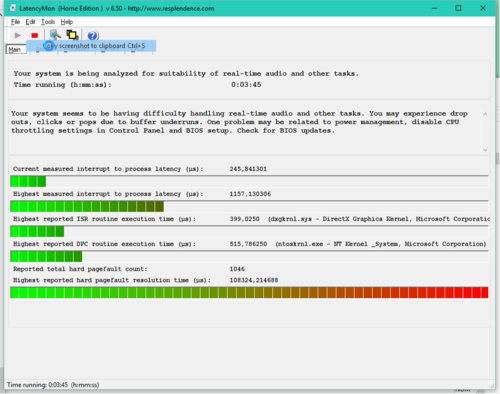Click scroll-up arrow in the report text box

click(485, 114)
